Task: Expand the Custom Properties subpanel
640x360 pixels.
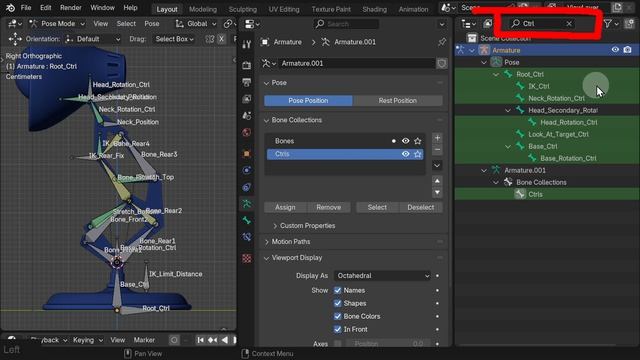Action: tap(275, 226)
